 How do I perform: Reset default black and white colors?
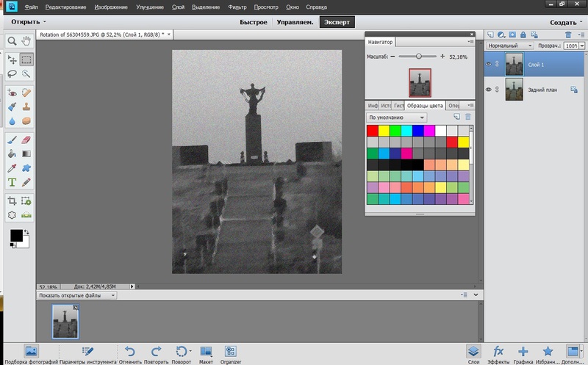12,245
